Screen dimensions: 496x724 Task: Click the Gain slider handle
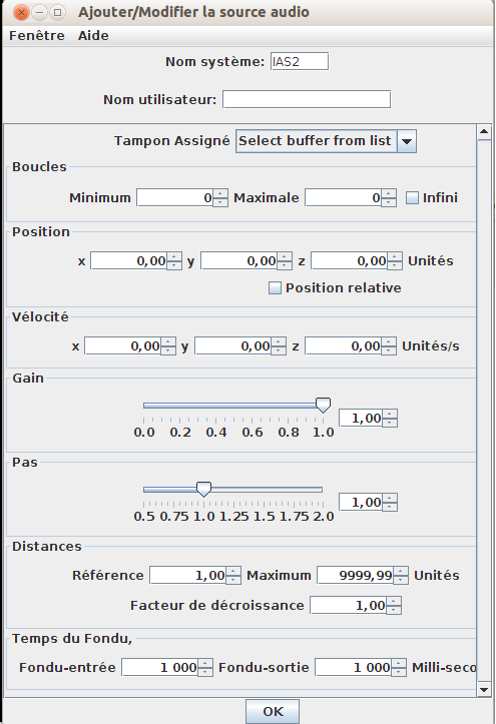[323, 405]
